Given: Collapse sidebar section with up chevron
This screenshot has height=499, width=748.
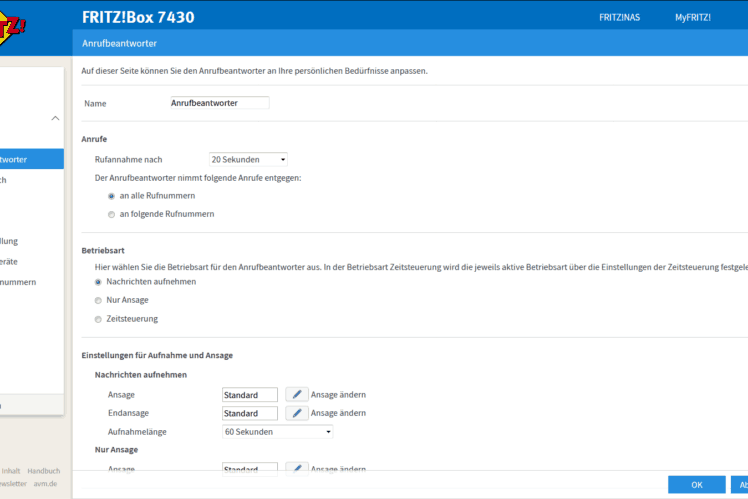Looking at the screenshot, I should [55, 118].
